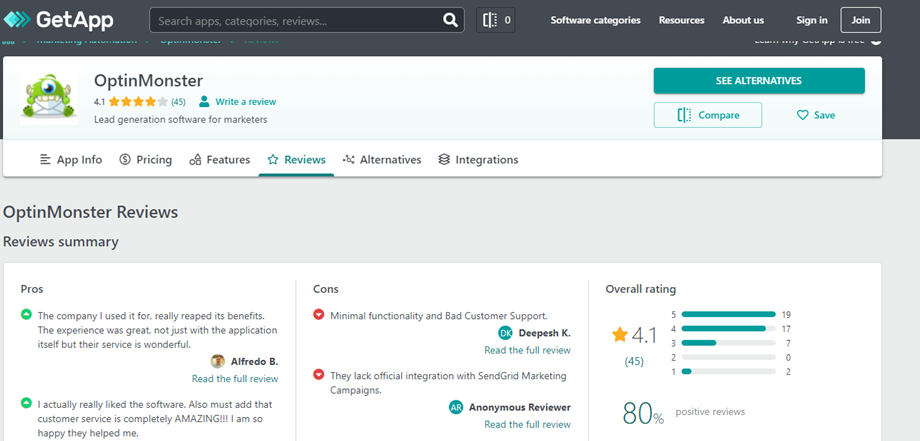920x441 pixels.
Task: Click OptinMonster Reviews heading
Action: pyautogui.click(x=90, y=212)
